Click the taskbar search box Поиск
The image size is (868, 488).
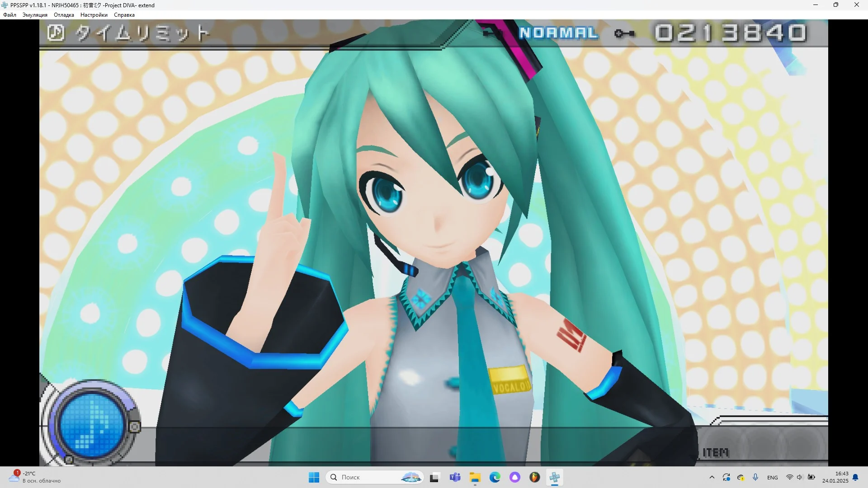click(374, 477)
